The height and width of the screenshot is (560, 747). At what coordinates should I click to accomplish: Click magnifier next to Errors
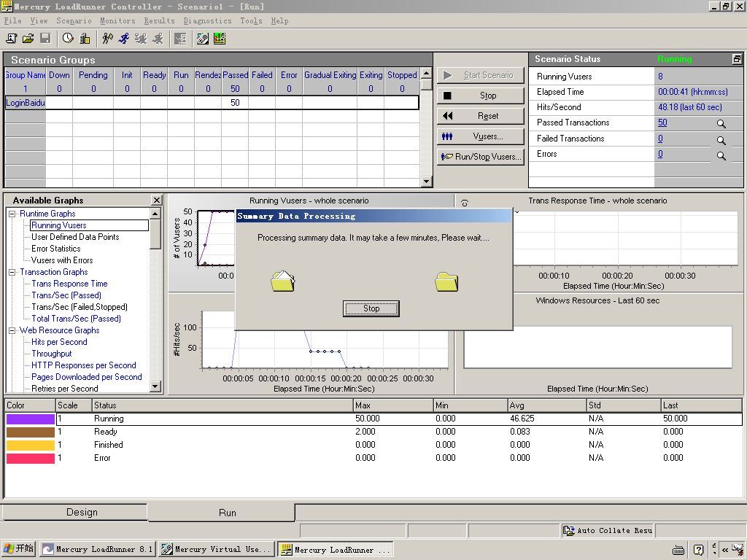tap(721, 156)
